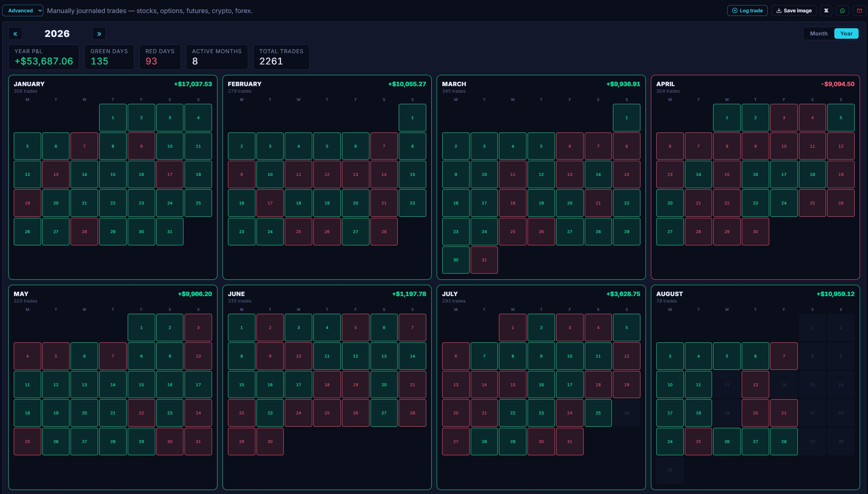Click February's +$10,055.27 total
Image resolution: width=868 pixels, height=494 pixels.
point(407,84)
